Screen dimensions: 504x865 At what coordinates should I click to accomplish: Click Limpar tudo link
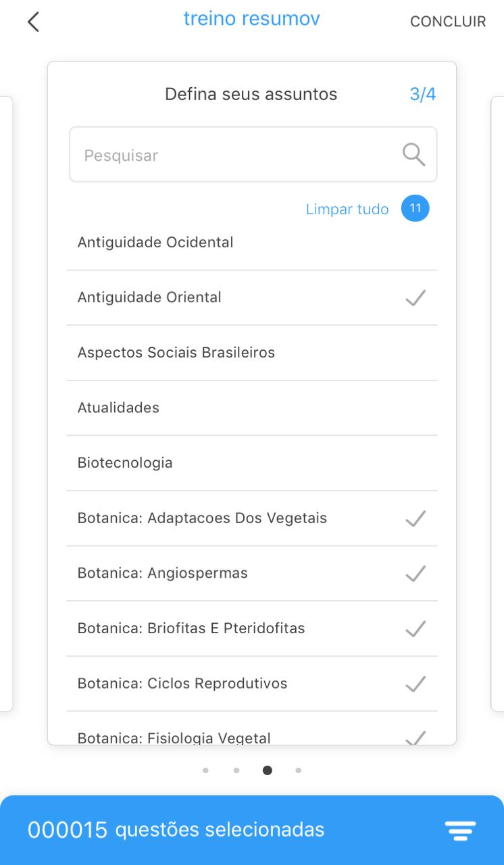(347, 209)
